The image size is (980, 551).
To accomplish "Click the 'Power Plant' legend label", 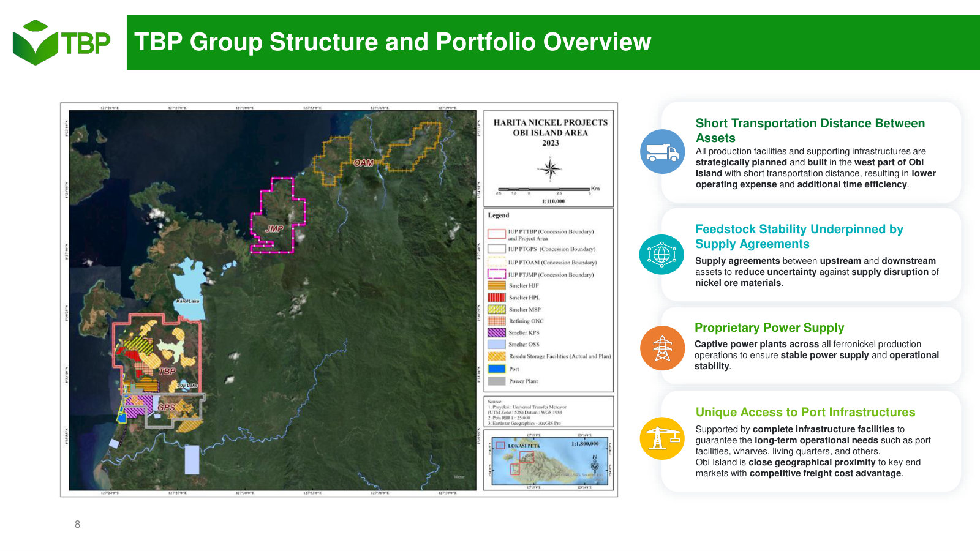I will [523, 381].
